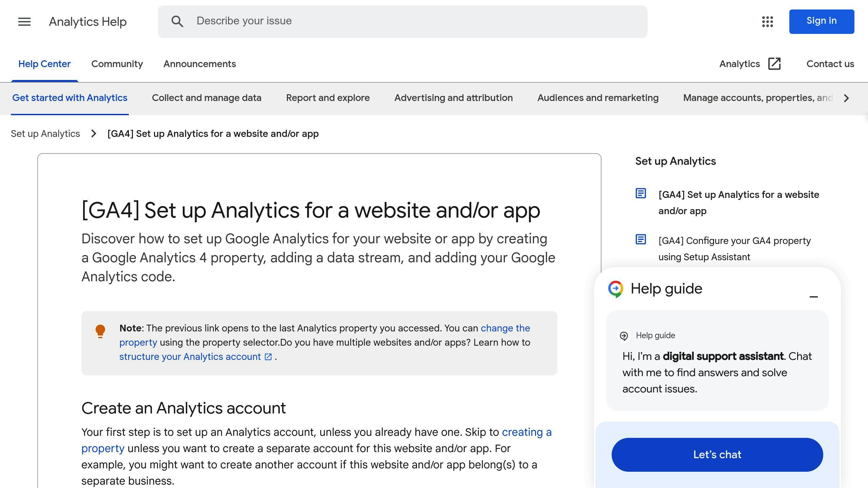The image size is (868, 488).
Task: Click the Create an Analytics account heading
Action: coord(183,408)
